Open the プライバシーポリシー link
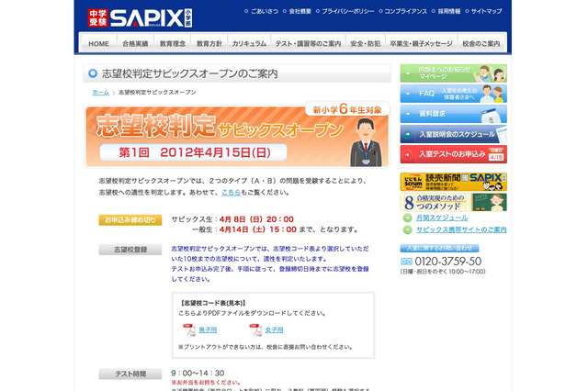The height and width of the screenshot is (391, 588). [348, 11]
